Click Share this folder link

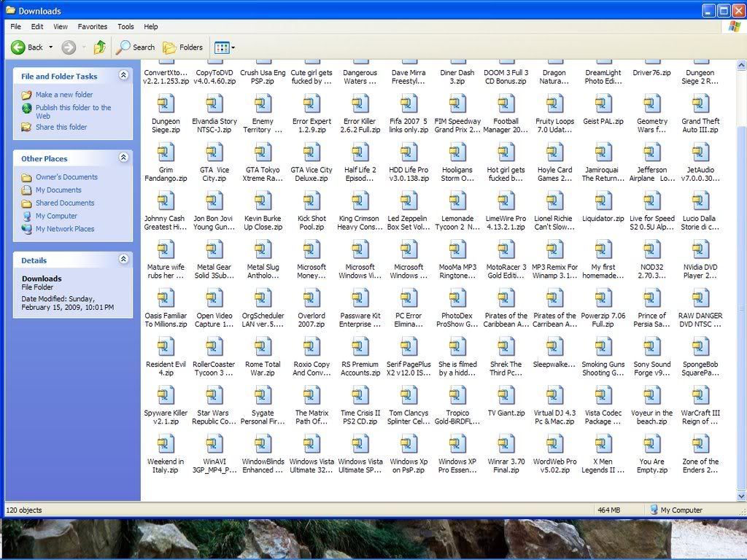coord(61,127)
